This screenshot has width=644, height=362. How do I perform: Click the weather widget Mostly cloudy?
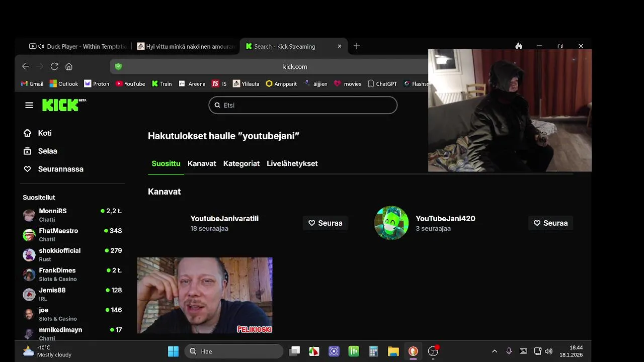[x=47, y=351]
